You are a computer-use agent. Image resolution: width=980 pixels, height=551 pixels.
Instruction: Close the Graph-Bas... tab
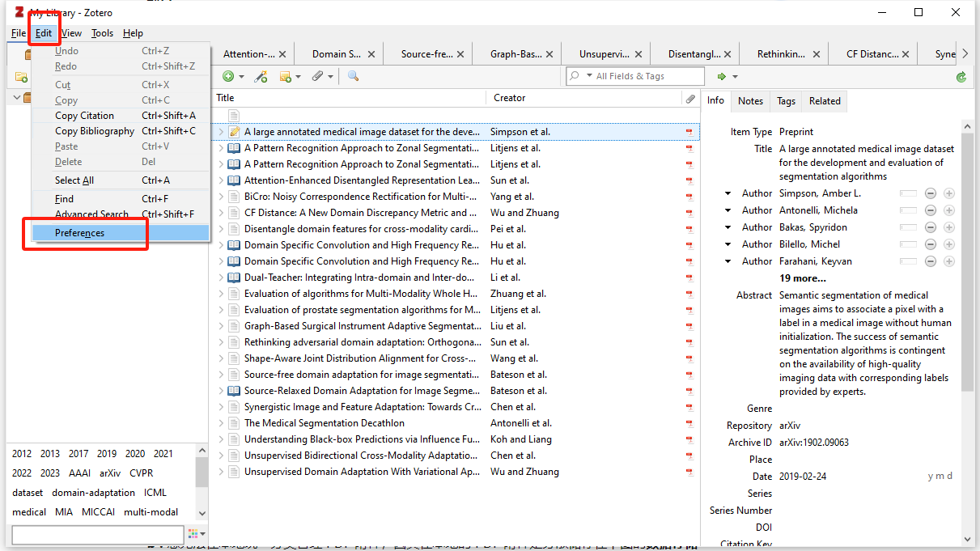(x=549, y=54)
